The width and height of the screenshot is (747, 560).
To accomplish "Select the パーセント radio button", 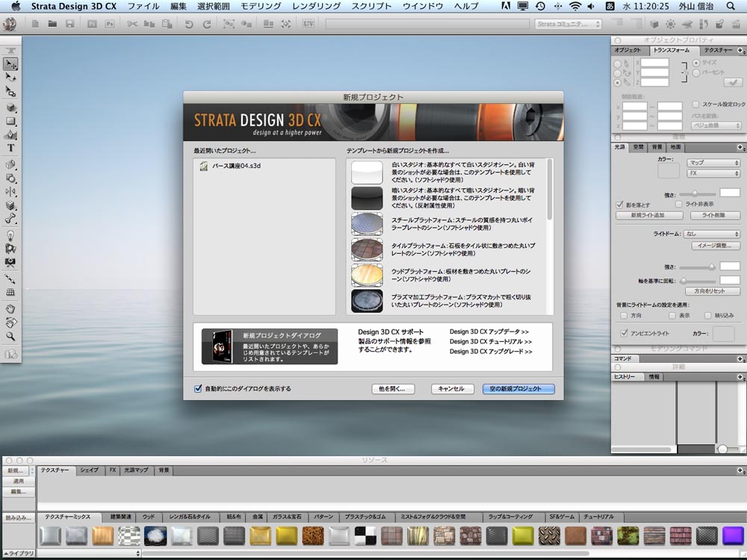I will 696,73.
